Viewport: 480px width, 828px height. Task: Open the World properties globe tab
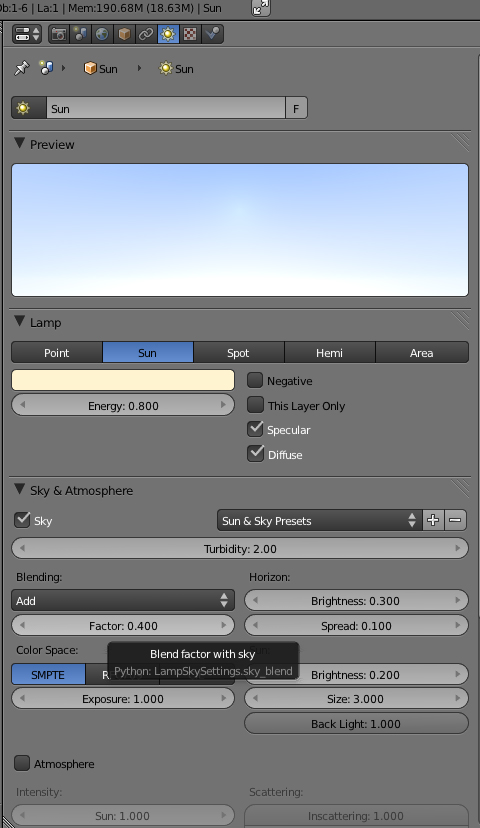tap(102, 34)
